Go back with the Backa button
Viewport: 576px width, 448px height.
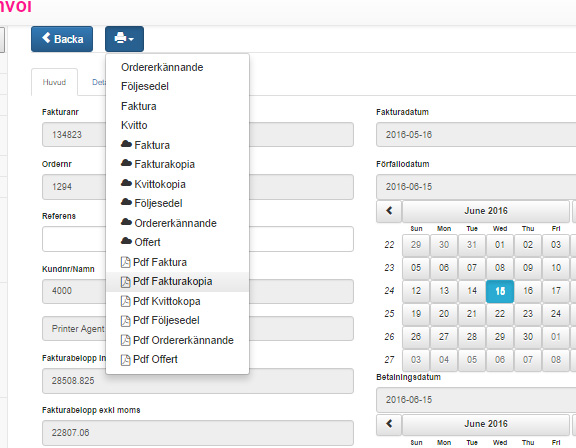[x=62, y=39]
